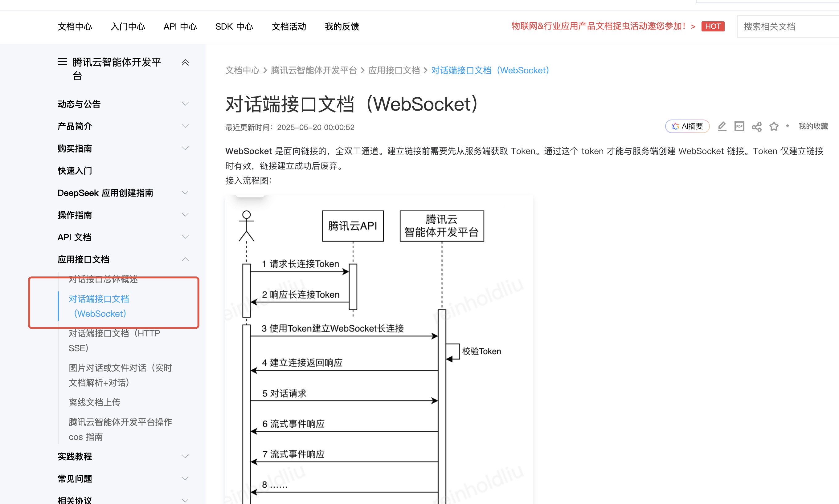Click the 产品简介 sidebar label
This screenshot has height=504, width=839.
[x=75, y=126]
